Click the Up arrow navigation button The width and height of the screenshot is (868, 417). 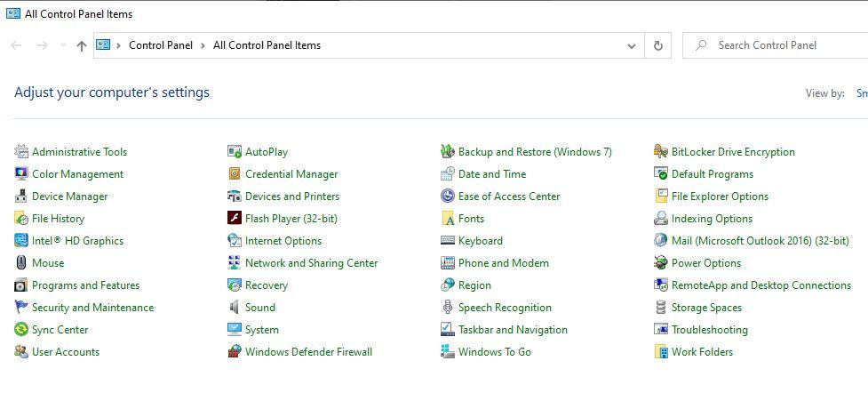(82, 45)
